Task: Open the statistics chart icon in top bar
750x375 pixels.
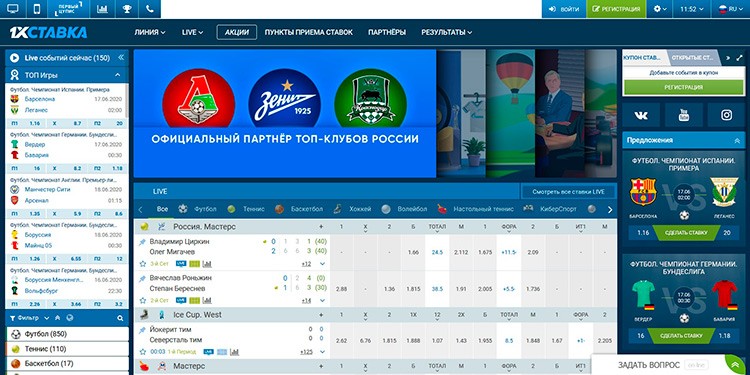Action: tap(102, 9)
